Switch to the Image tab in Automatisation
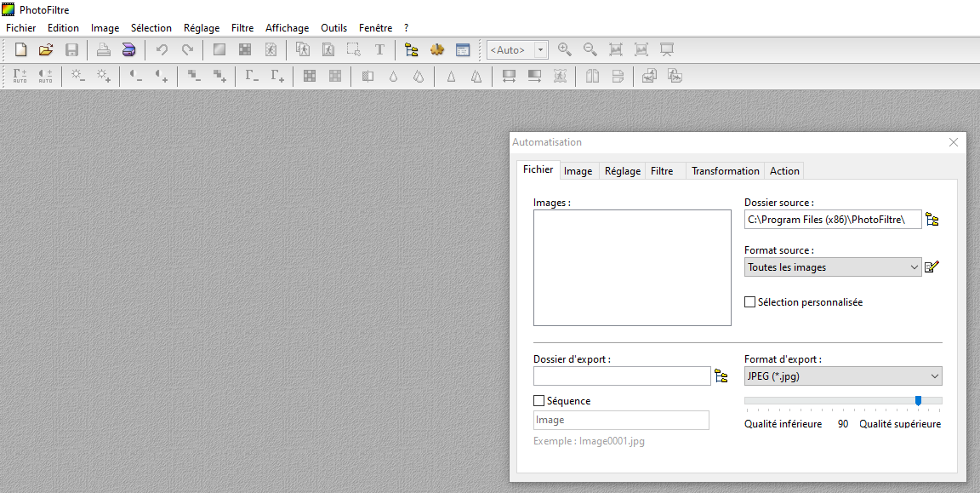980x493 pixels. pyautogui.click(x=578, y=171)
